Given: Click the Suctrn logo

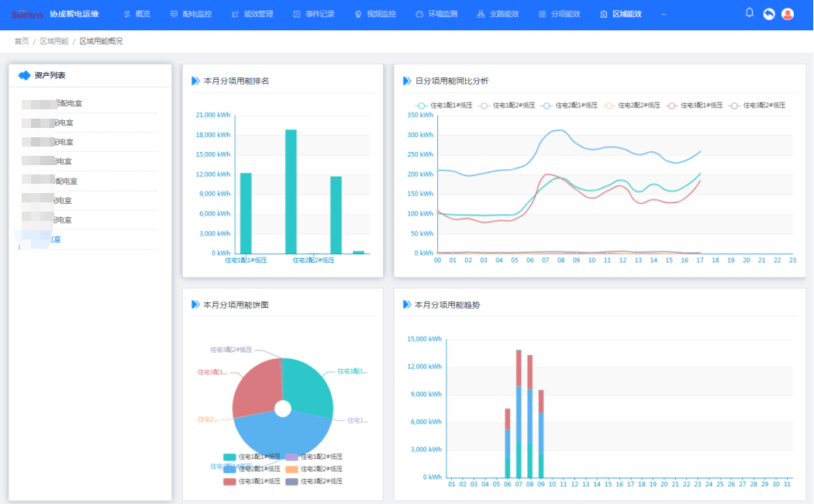Looking at the screenshot, I should click(x=27, y=15).
